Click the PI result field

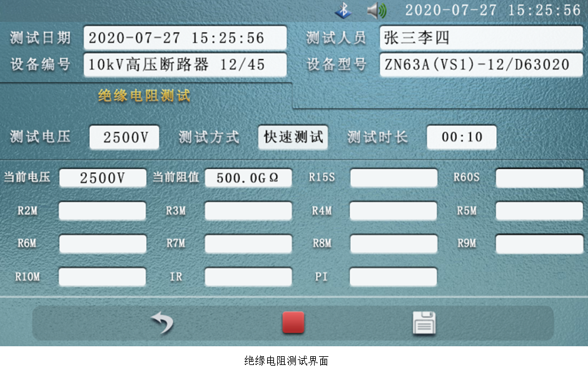(x=393, y=276)
